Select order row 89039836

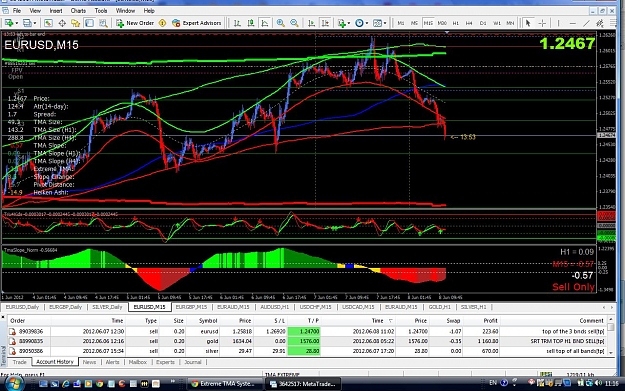pyautogui.click(x=307, y=331)
